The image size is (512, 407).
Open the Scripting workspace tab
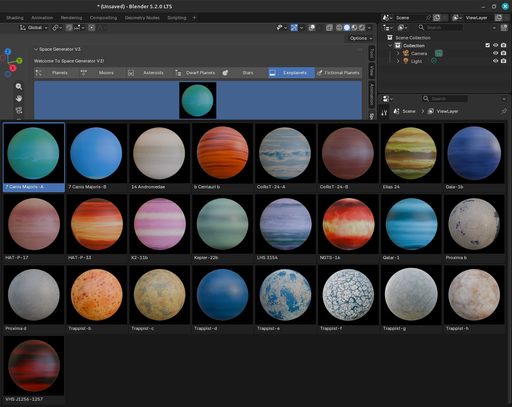pos(177,18)
